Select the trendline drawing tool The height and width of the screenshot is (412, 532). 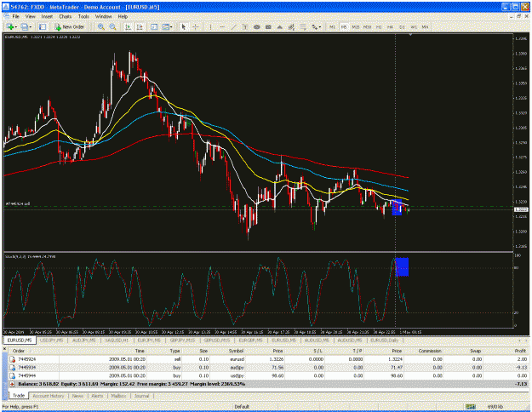tap(233, 26)
